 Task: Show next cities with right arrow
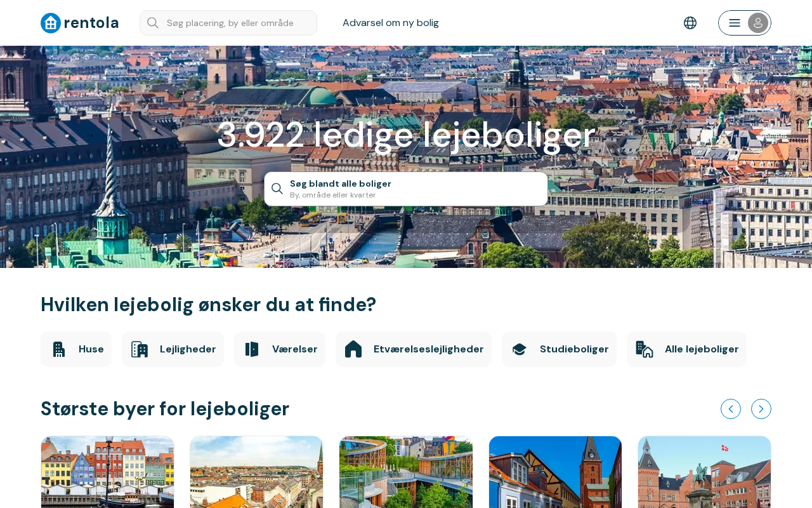click(x=761, y=409)
